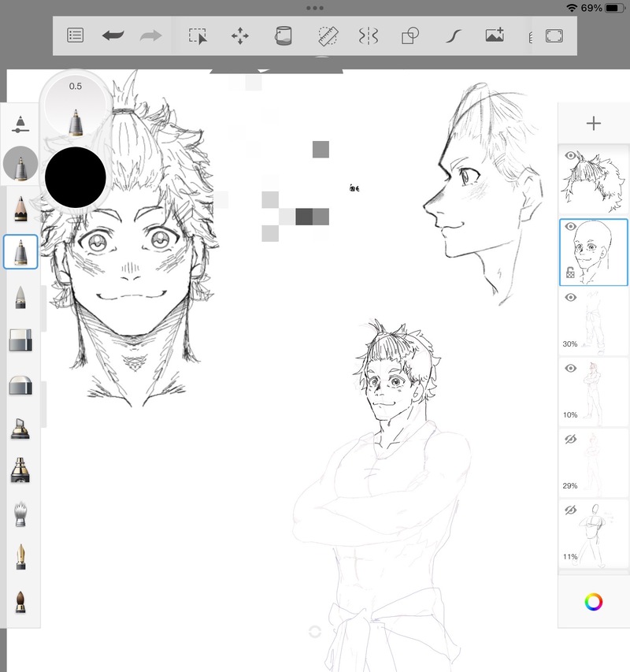The width and height of the screenshot is (630, 672).
Task: Hide the hair sketch layer
Action: point(570,155)
